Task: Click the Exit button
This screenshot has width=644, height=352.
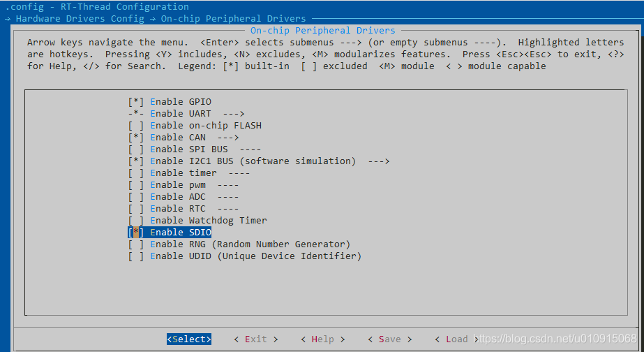Action: 256,339
